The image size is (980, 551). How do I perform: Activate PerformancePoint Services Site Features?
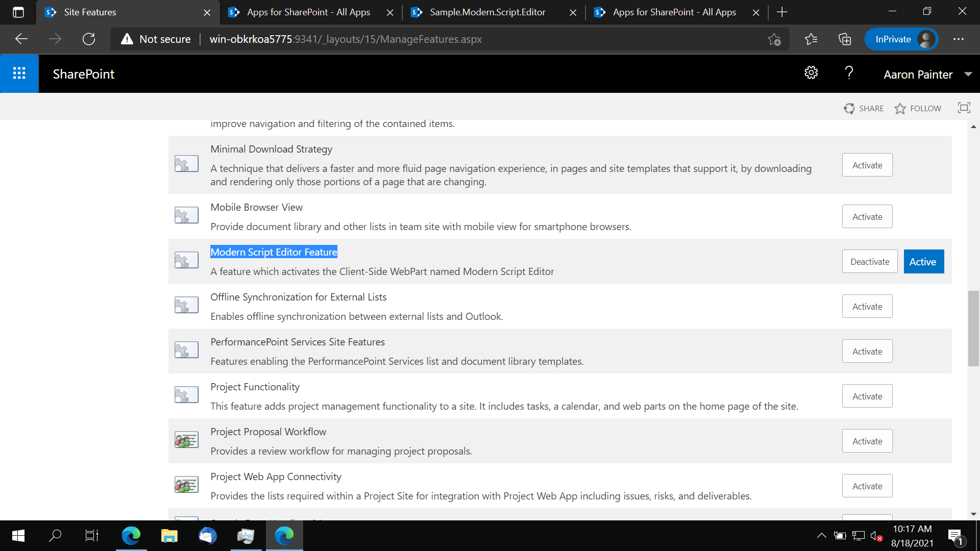coord(867,351)
